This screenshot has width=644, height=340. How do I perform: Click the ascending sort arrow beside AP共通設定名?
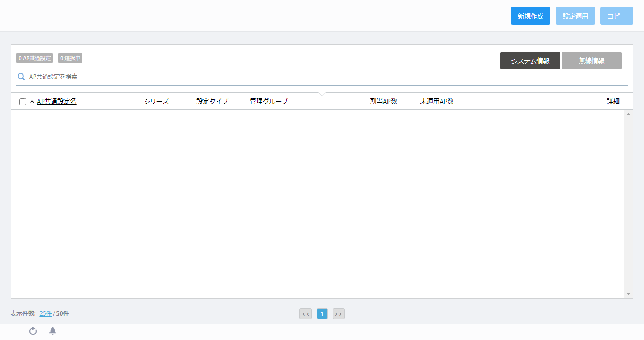click(32, 102)
